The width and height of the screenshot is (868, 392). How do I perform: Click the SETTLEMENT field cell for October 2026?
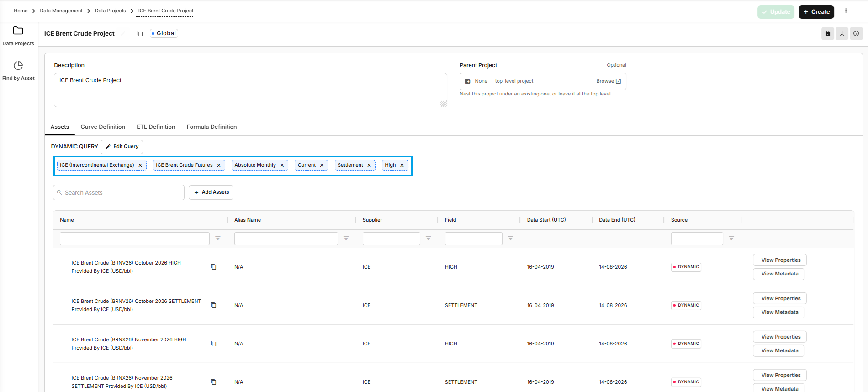461,305
